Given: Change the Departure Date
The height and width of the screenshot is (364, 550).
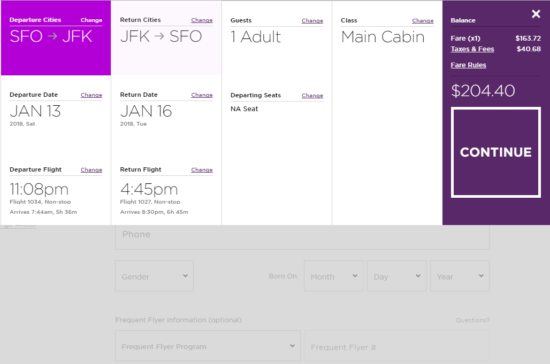Looking at the screenshot, I should (x=91, y=95).
